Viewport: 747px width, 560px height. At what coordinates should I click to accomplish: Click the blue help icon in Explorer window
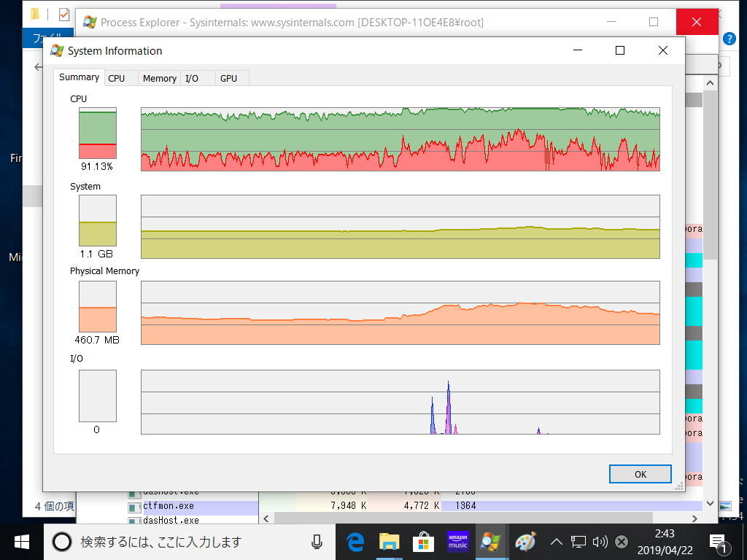(729, 39)
